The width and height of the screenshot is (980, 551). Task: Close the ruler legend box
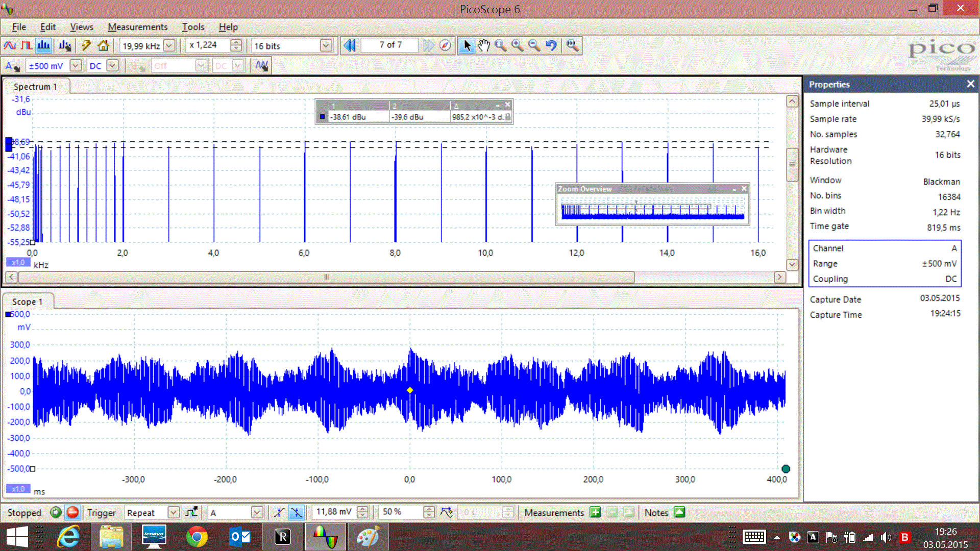(507, 104)
